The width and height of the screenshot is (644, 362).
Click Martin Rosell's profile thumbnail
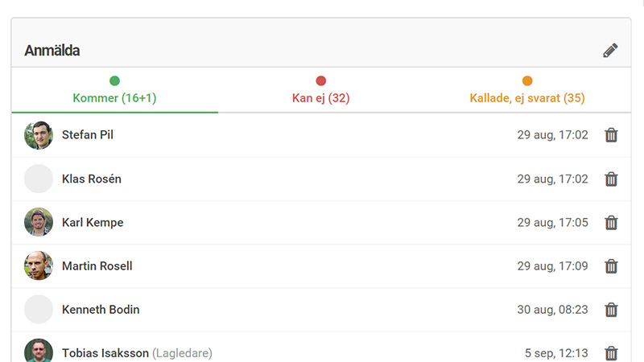[x=39, y=266]
